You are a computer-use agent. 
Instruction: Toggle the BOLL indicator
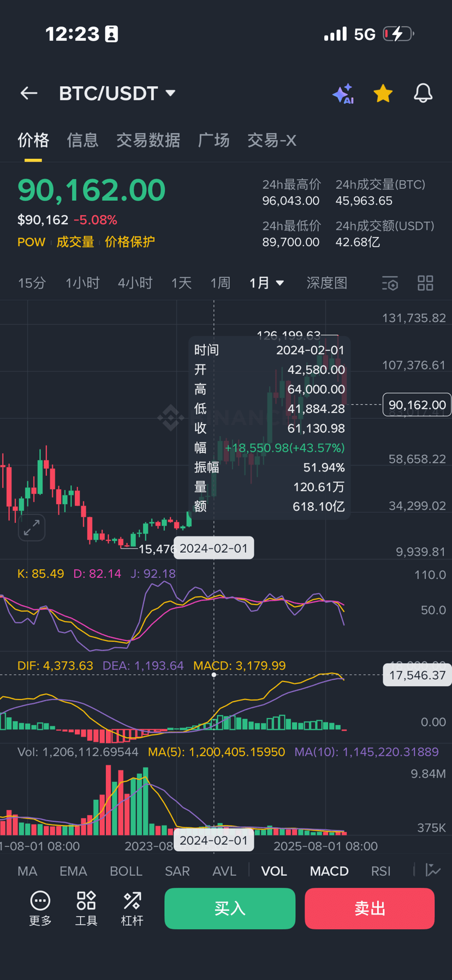[126, 871]
